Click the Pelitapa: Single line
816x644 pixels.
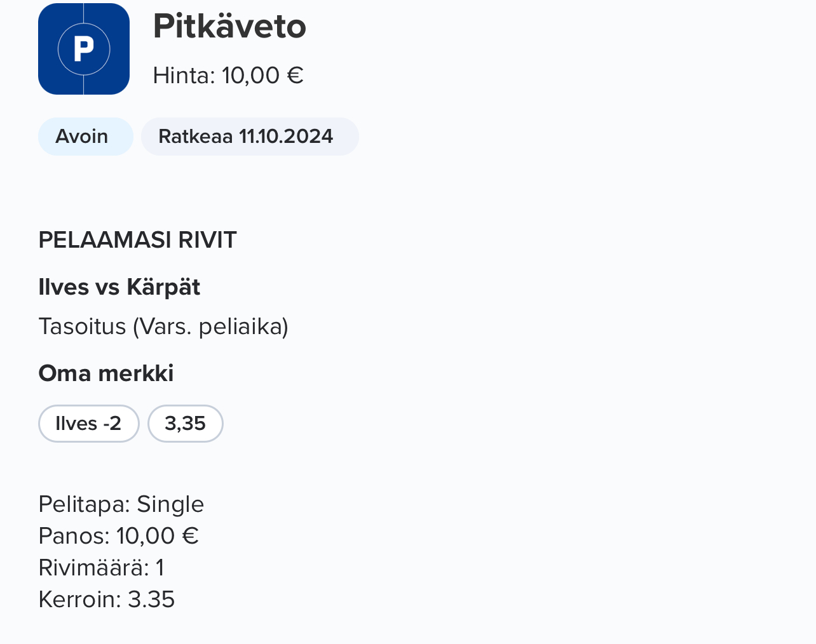click(121, 504)
